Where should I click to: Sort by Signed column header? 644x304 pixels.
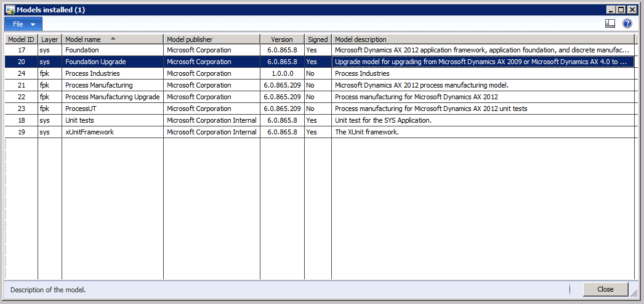pos(318,39)
